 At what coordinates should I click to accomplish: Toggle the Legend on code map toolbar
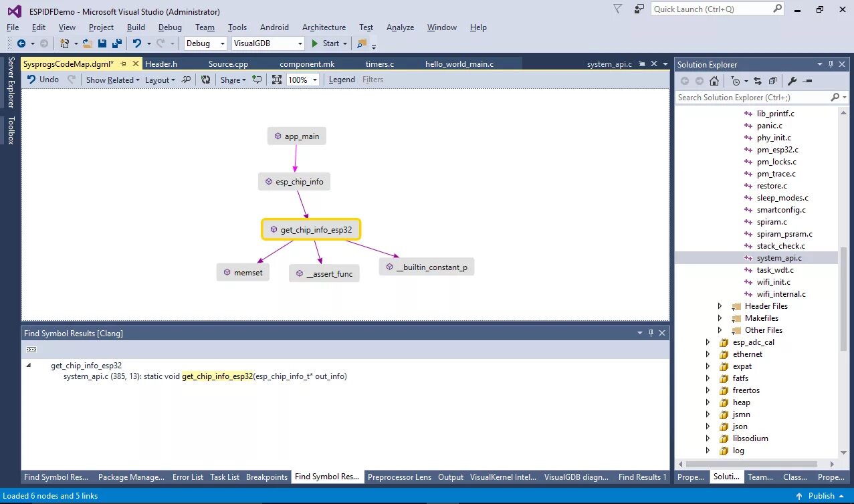point(342,80)
